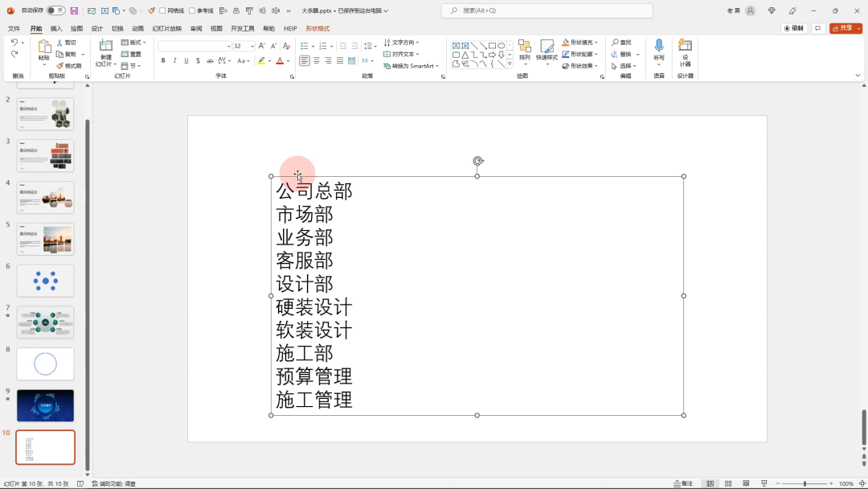Clear all formatting icon

click(286, 46)
